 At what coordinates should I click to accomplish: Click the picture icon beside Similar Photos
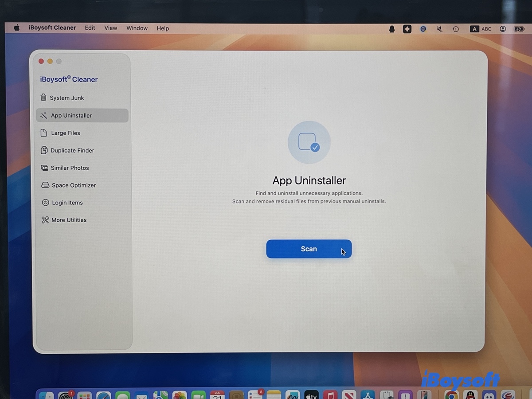[x=44, y=168]
